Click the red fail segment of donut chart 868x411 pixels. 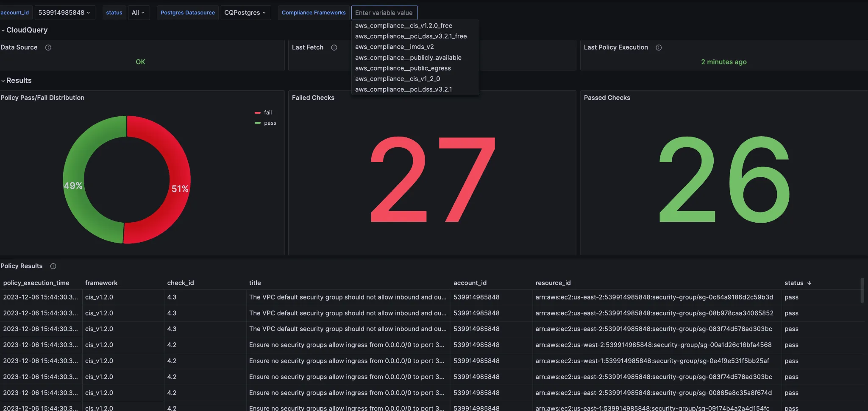[178, 170]
